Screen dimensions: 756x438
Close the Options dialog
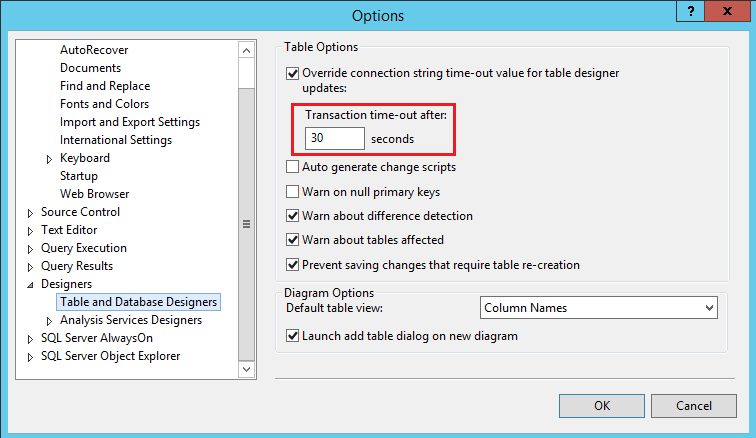pos(731,10)
